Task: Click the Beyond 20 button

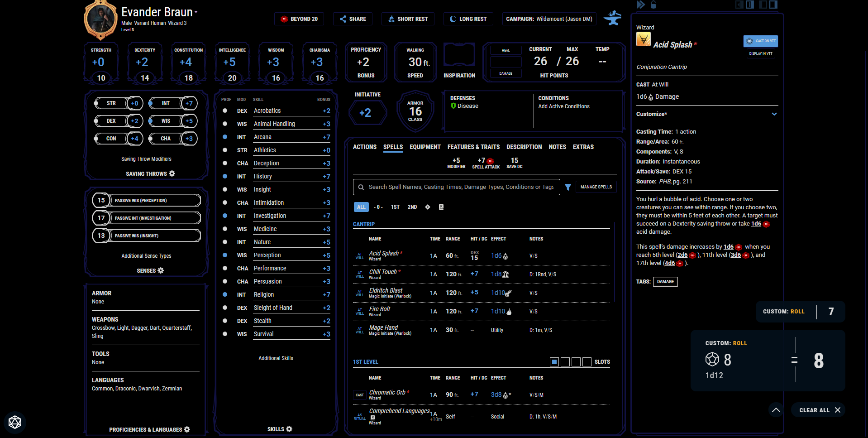Action: [299, 19]
